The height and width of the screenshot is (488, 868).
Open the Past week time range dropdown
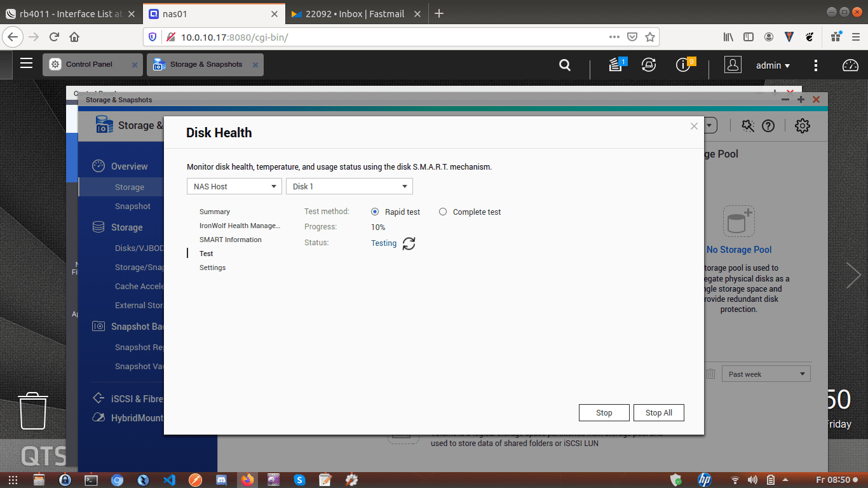point(766,374)
